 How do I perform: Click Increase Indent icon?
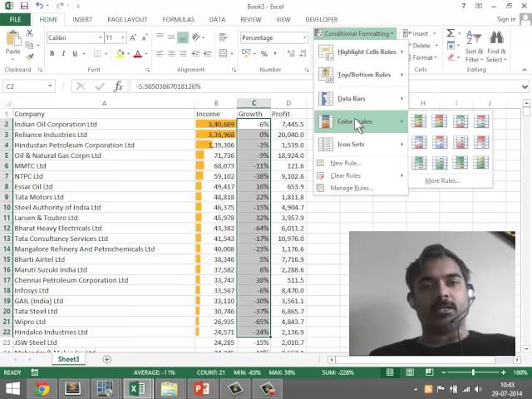207,53
